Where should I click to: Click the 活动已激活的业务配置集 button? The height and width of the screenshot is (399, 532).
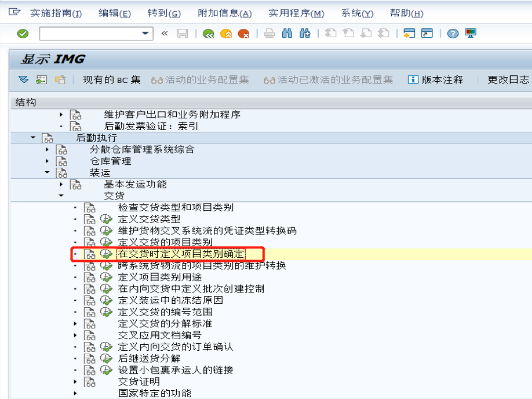point(328,80)
